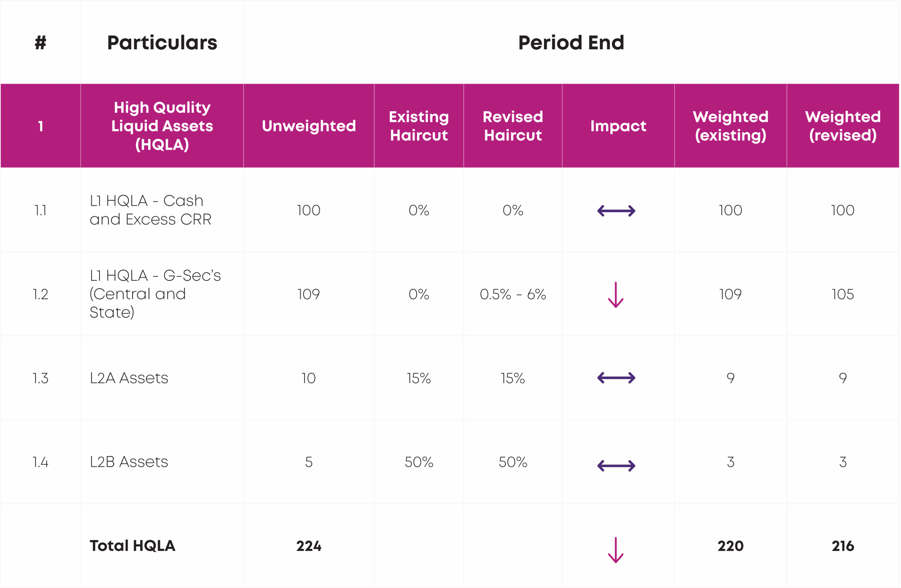The width and height of the screenshot is (901, 588).
Task: Select the Existing Haircut column header
Action: pyautogui.click(x=419, y=126)
